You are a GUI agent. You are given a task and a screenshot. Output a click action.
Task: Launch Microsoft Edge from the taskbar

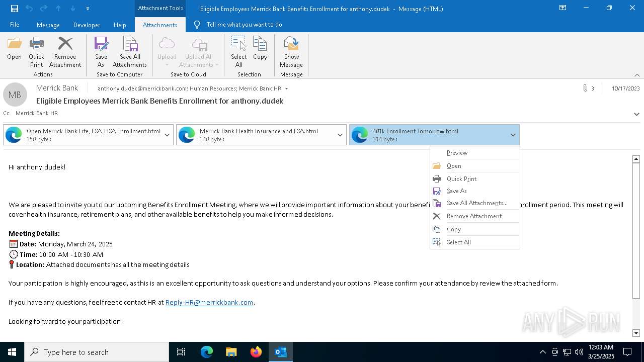[x=207, y=352]
